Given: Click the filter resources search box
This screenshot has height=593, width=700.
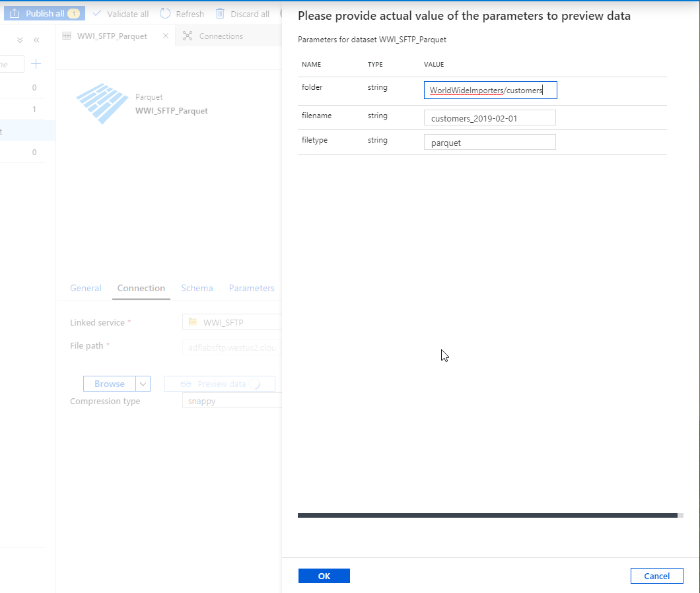Looking at the screenshot, I should (x=11, y=64).
